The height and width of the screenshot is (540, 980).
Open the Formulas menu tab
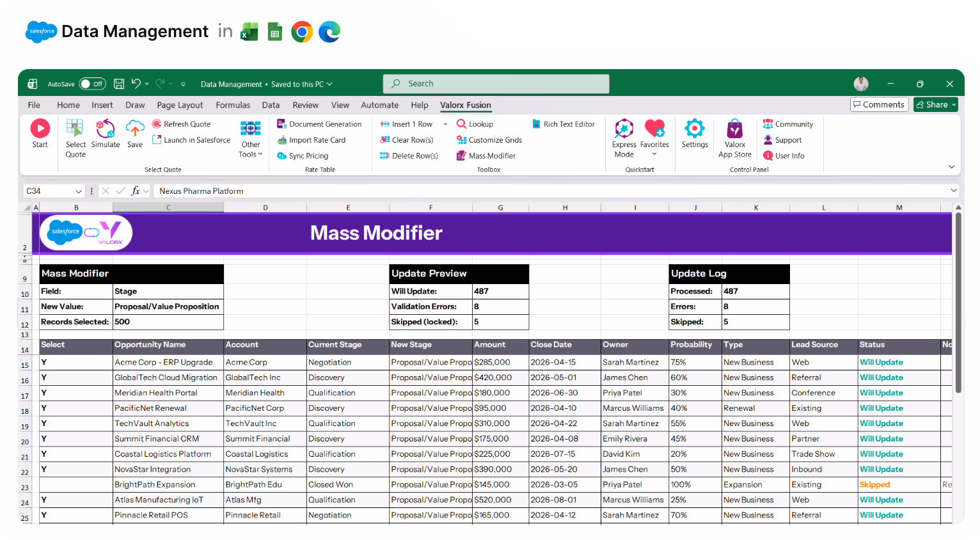click(233, 105)
